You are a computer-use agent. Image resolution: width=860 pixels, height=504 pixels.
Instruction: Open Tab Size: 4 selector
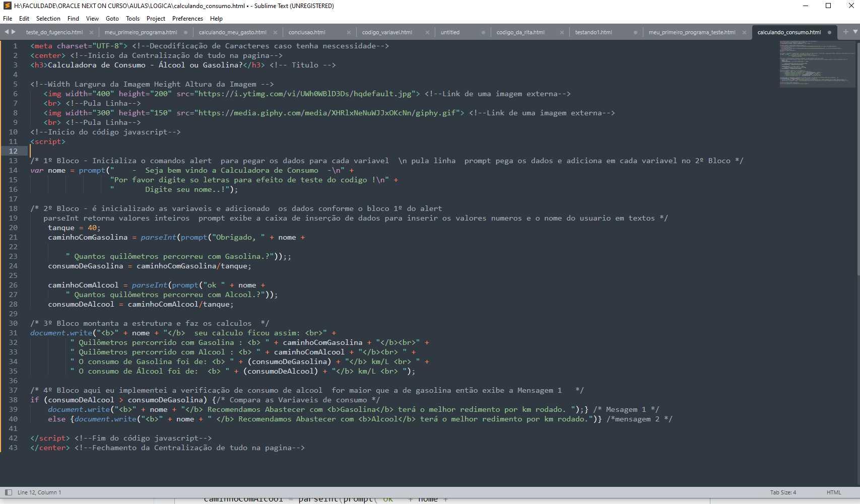tap(783, 492)
